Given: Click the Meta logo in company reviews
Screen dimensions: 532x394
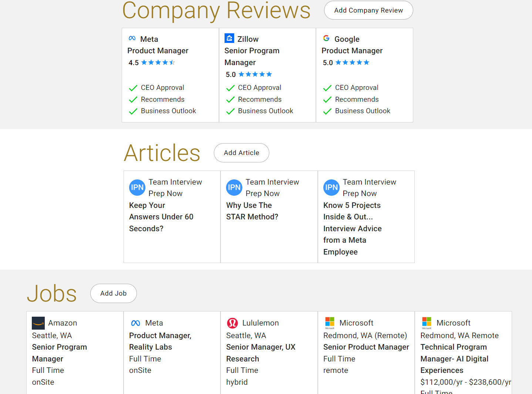Looking at the screenshot, I should [x=132, y=38].
